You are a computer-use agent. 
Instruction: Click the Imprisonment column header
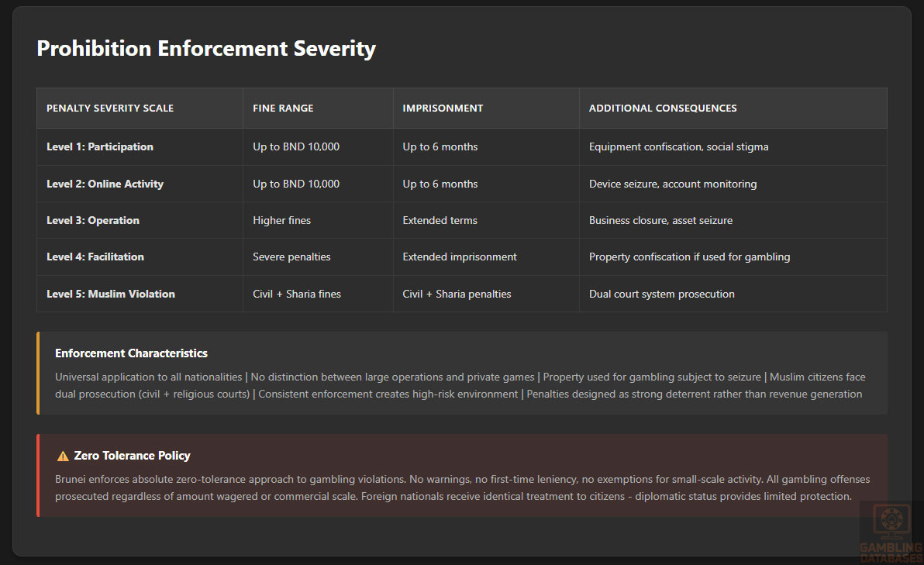tap(443, 109)
